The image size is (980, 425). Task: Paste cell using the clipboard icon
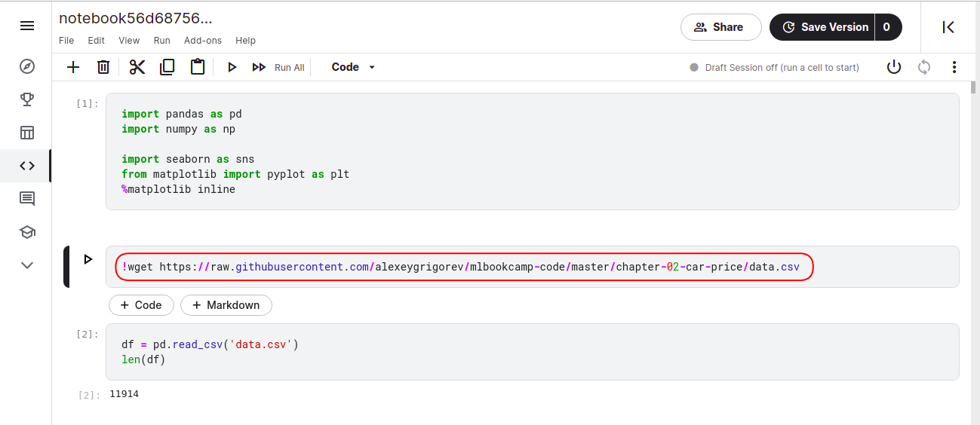tap(198, 67)
